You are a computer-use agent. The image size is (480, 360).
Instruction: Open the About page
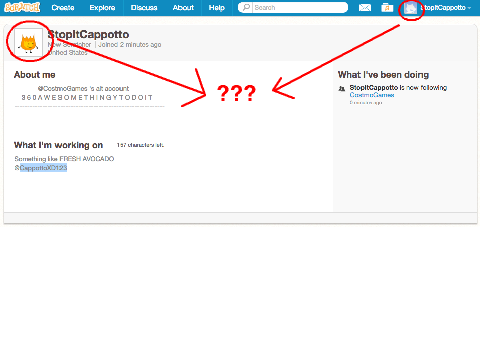(183, 8)
